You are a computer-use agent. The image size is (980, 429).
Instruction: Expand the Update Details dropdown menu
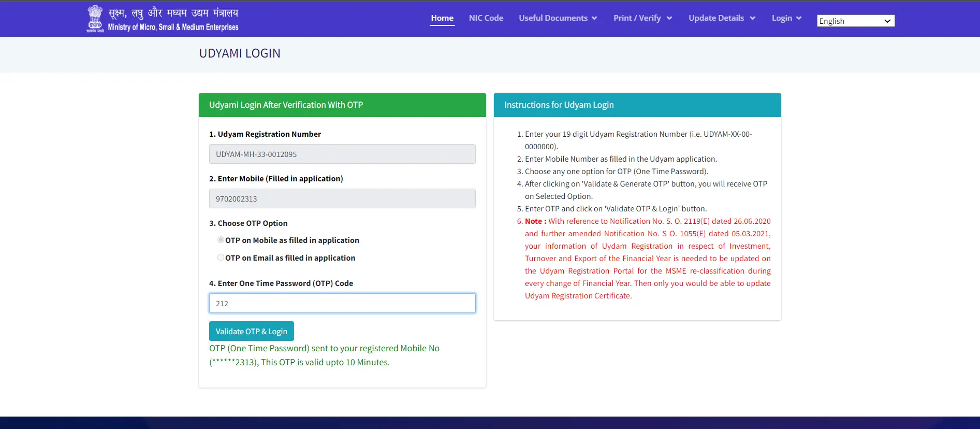722,18
